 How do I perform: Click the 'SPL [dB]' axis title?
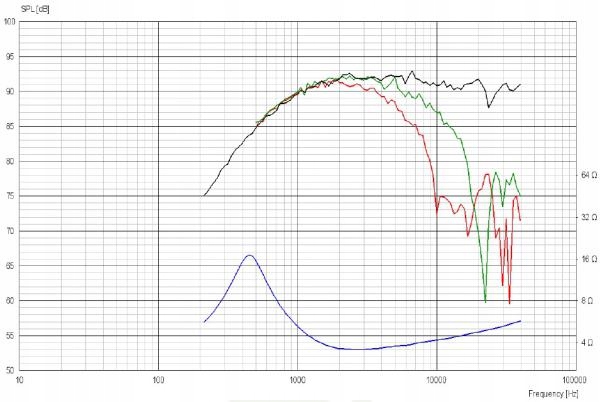(35, 10)
